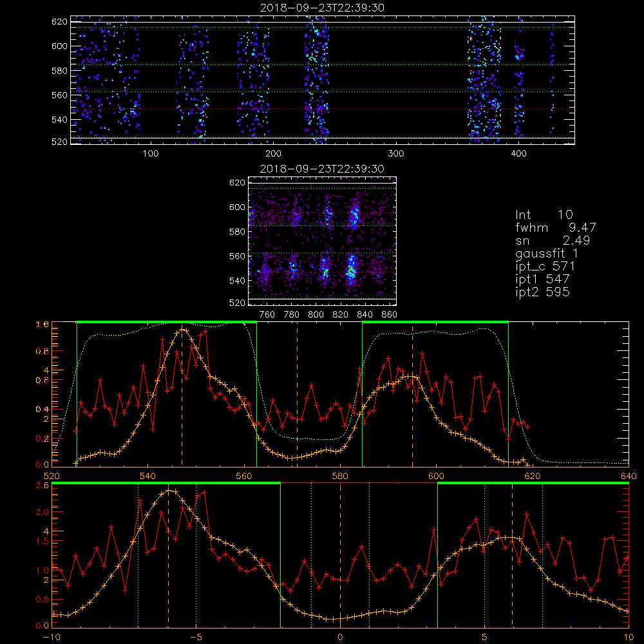Select the 'ipt_c 571' readout line

(x=545, y=267)
